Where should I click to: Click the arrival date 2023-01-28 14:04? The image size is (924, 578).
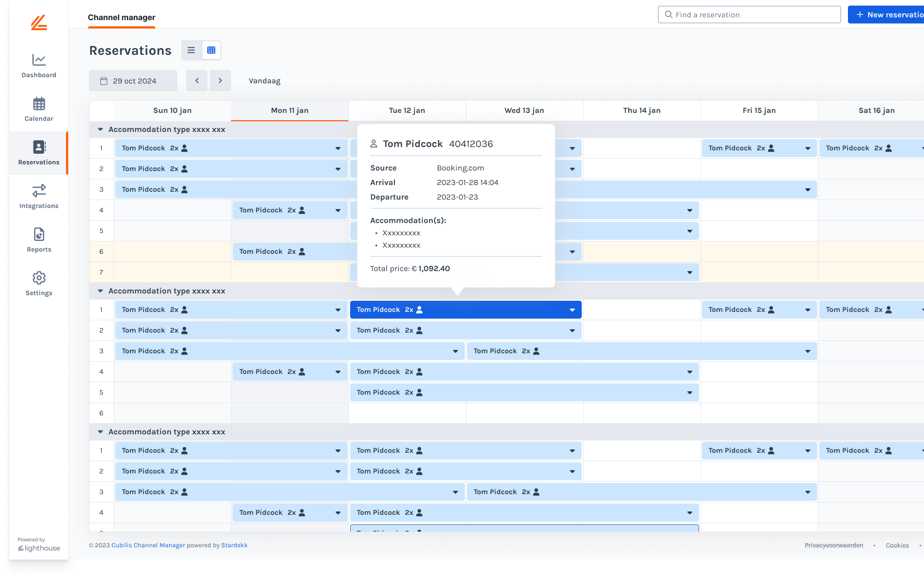point(468,183)
